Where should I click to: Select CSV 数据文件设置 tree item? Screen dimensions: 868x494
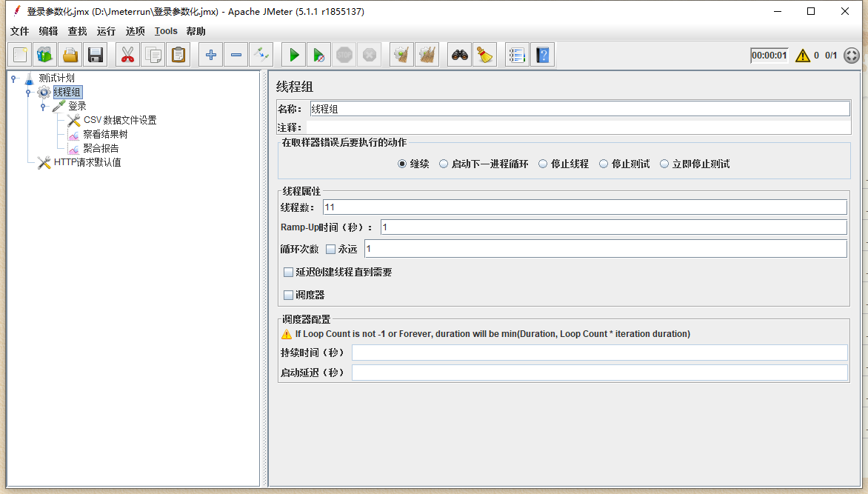pyautogui.click(x=120, y=120)
